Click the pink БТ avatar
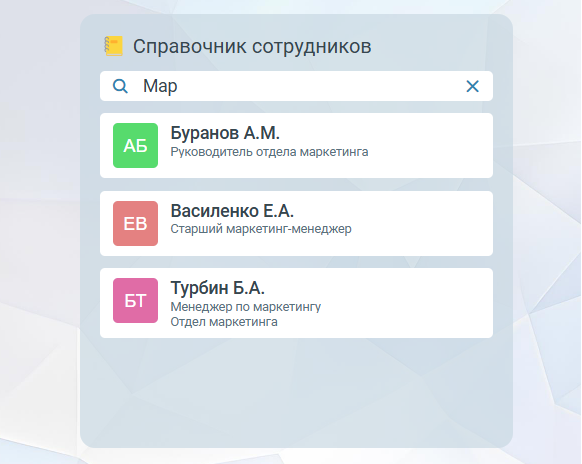This screenshot has width=582, height=464. 135,300
